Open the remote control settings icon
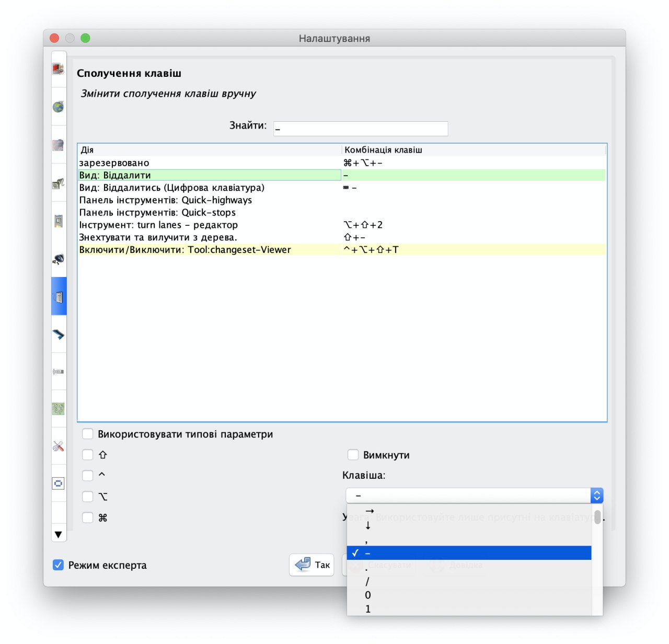Viewport: 669px width, 644px height. point(58,372)
